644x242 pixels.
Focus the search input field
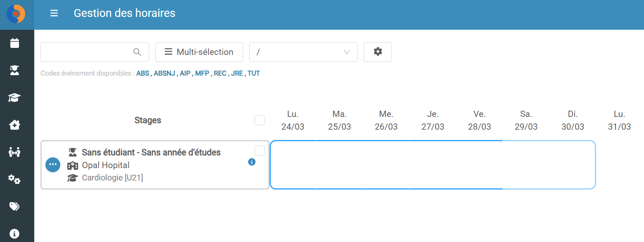[95, 52]
